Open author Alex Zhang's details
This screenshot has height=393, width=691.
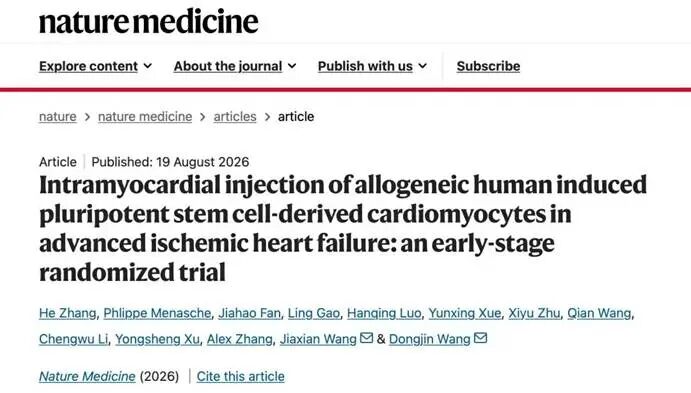coord(240,339)
